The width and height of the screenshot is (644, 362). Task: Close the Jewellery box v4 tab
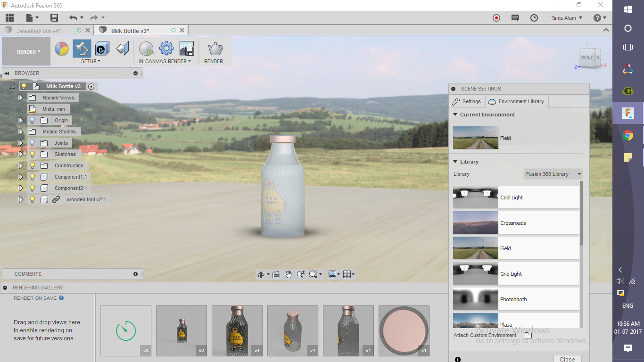[88, 31]
